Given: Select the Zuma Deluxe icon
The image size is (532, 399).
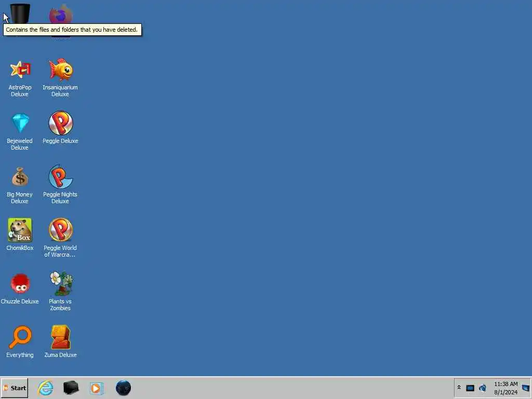Looking at the screenshot, I should (61, 337).
